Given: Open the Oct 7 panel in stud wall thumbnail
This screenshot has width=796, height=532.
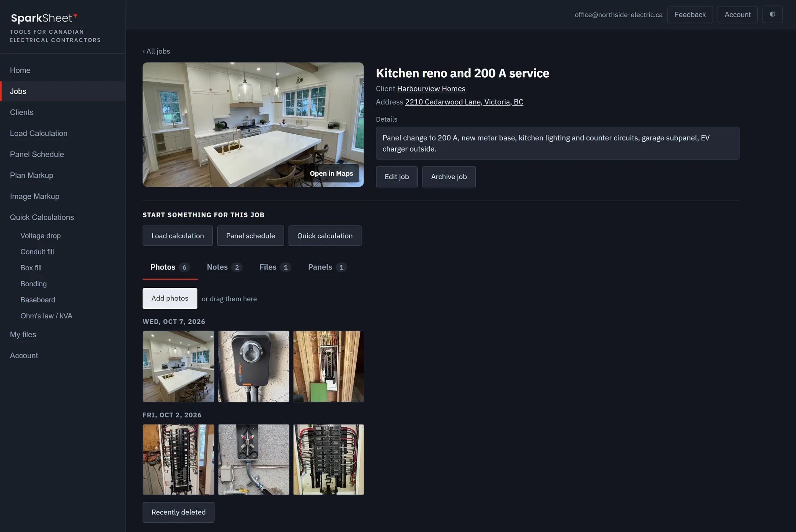Looking at the screenshot, I should click(328, 366).
